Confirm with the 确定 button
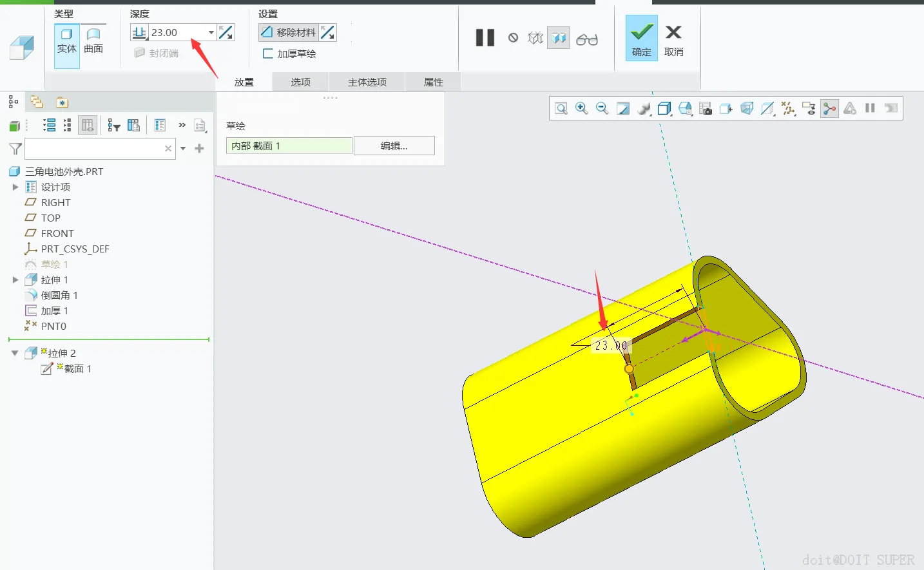Image resolution: width=924 pixels, height=570 pixels. click(x=641, y=38)
